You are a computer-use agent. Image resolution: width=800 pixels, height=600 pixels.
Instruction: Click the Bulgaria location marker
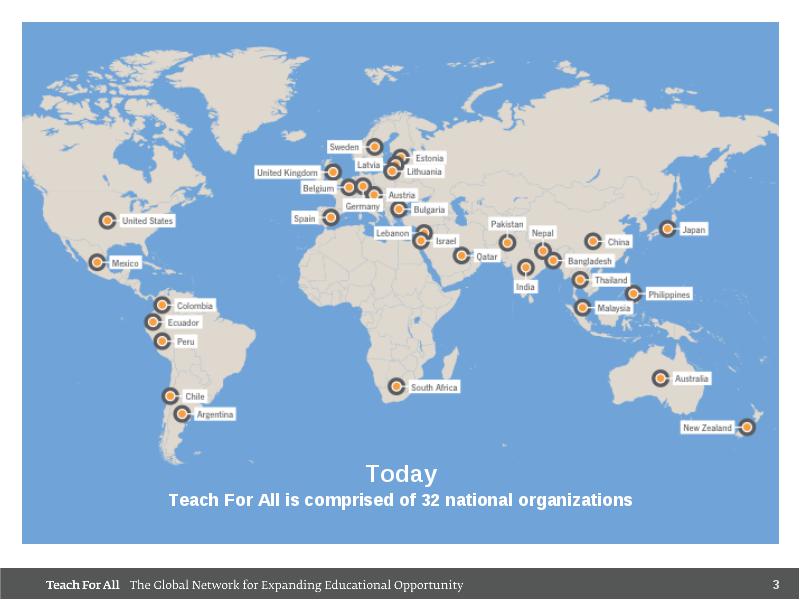399,209
